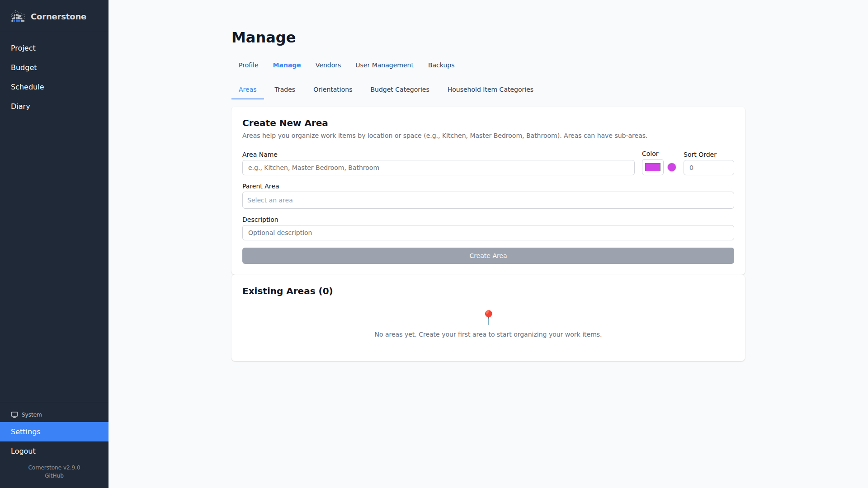Click the 'Existing Areas (0)' heading

click(288, 291)
